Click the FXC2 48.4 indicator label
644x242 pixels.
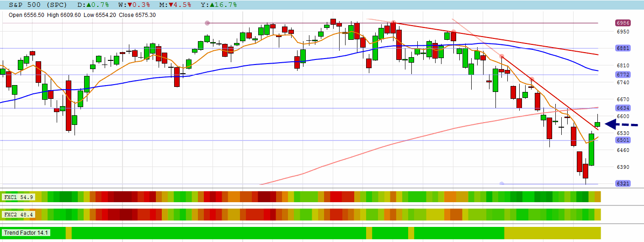[x=19, y=214]
